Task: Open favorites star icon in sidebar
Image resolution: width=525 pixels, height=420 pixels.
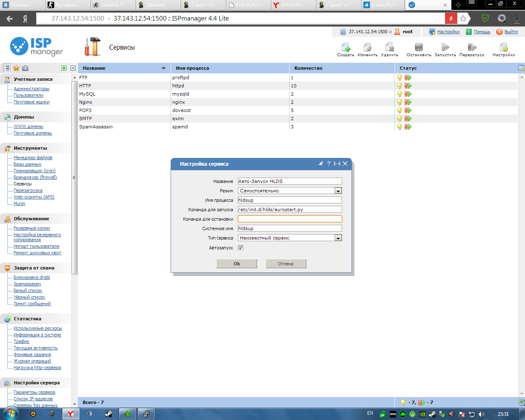Action: [x=16, y=68]
